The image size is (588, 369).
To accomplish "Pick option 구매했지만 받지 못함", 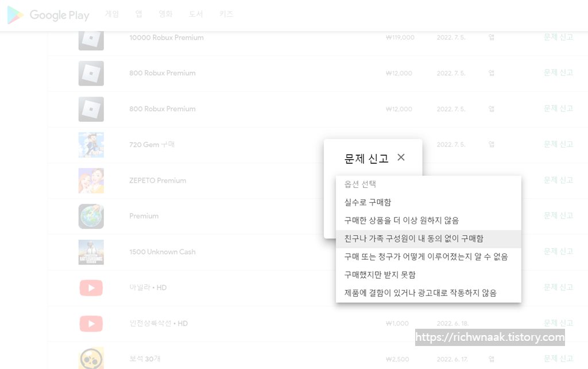I will coord(428,275).
